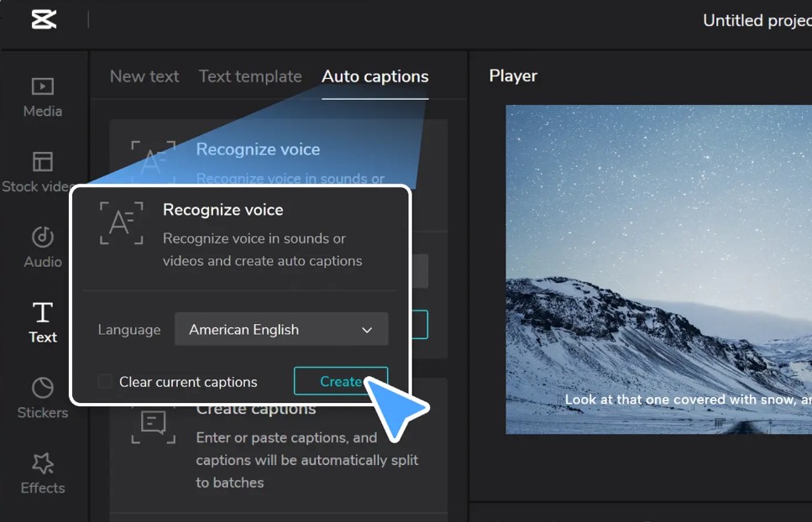812x522 pixels.
Task: Expand the language dropdown chevron arrow
Action: click(367, 330)
